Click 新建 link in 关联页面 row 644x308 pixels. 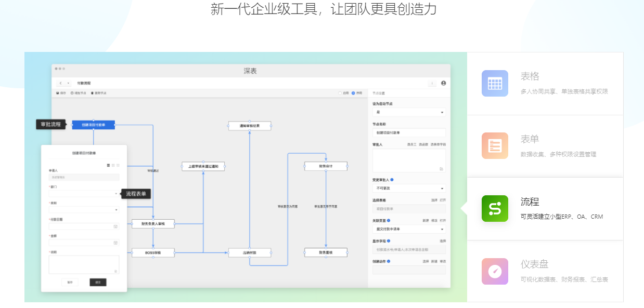pyautogui.click(x=425, y=220)
